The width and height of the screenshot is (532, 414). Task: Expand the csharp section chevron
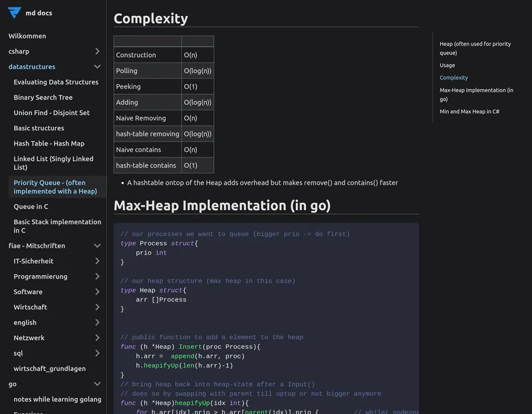(97, 51)
